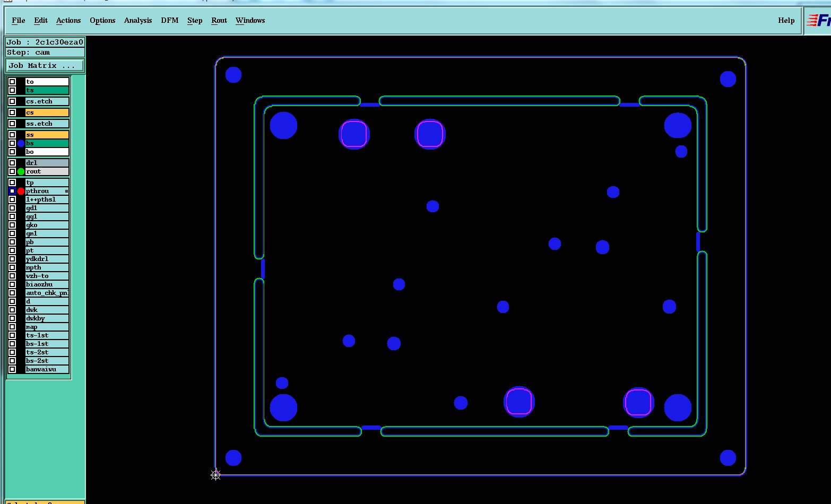This screenshot has height=504, width=831.
Task: Click the origin datum marker on the canvas
Action: click(215, 475)
